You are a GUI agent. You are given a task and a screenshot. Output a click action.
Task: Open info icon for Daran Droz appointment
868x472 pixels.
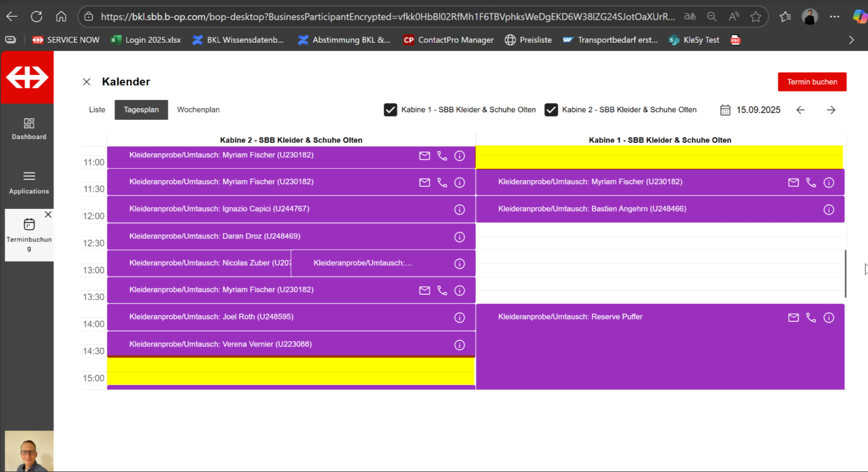459,237
